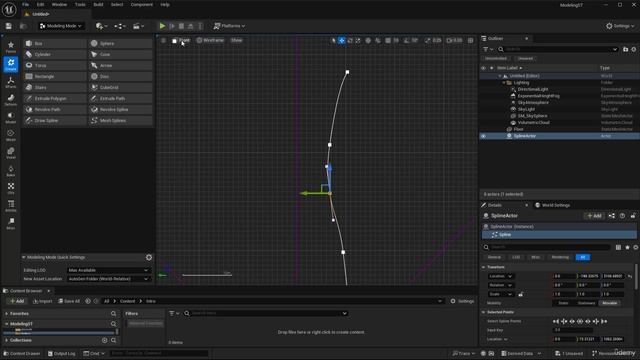Open the Window menu
Viewport: 640px width, 360px height.
pos(59,4)
